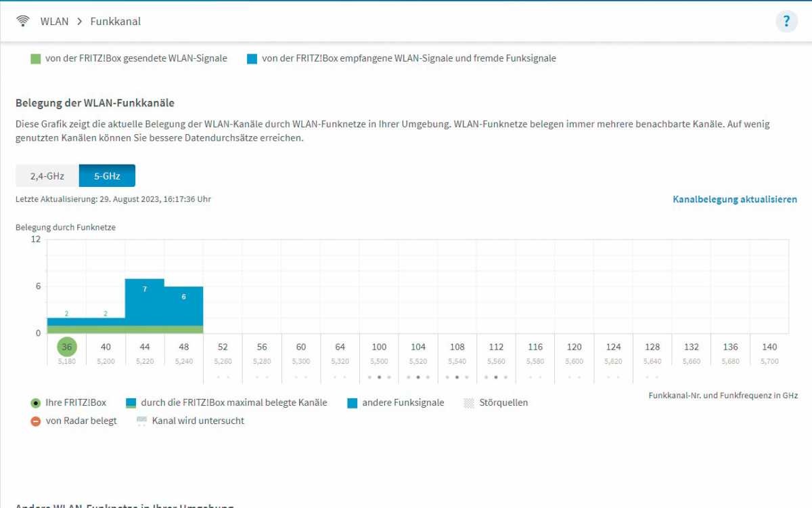812x508 pixels.
Task: Select the 5-GHz band tab
Action: pos(107,176)
